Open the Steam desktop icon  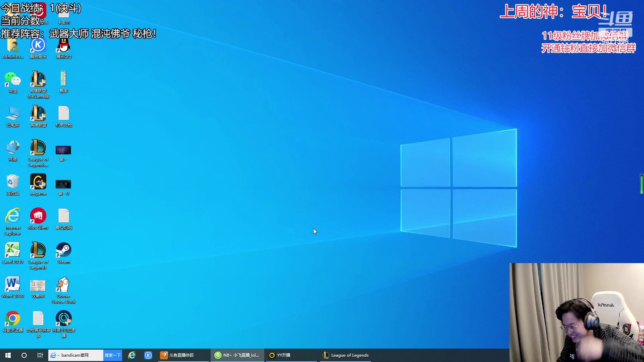click(x=63, y=251)
